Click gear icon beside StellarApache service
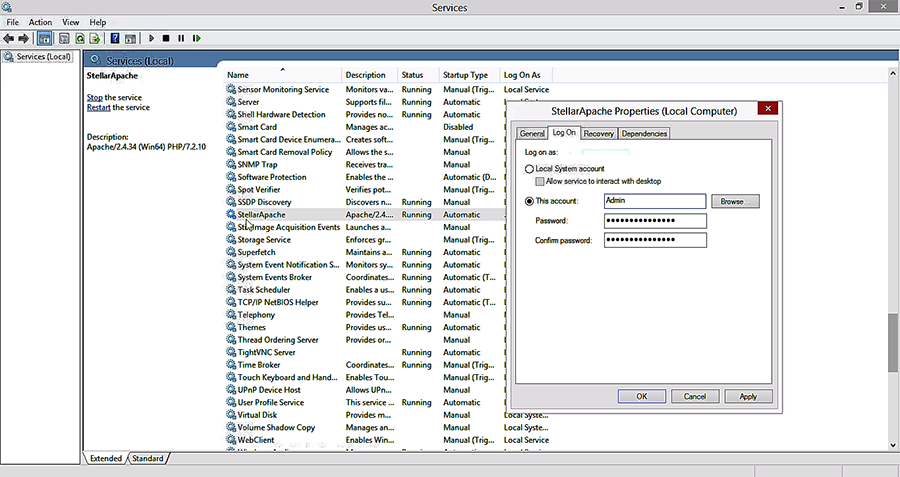The width and height of the screenshot is (900, 477). tap(231, 214)
